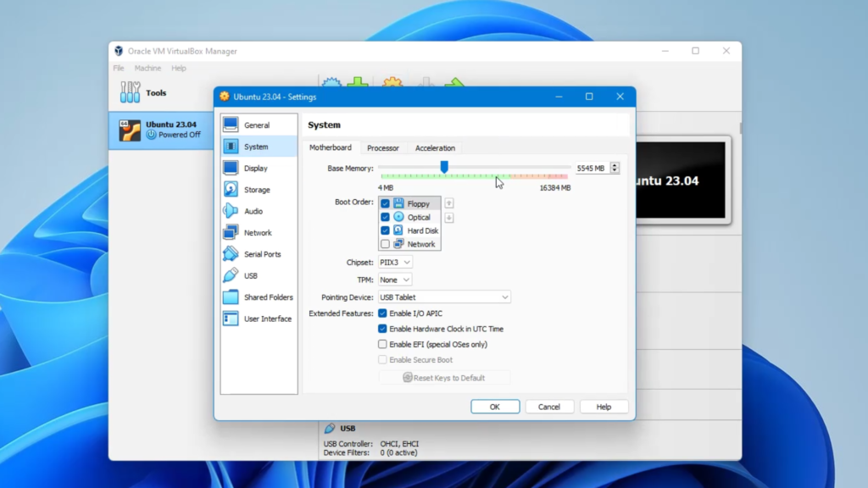Select the System category icon
868x488 pixels.
tap(231, 147)
